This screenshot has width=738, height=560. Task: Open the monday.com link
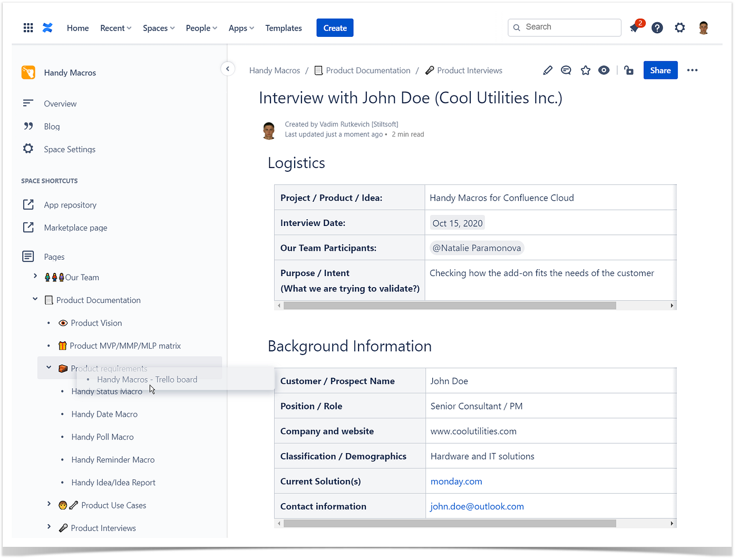pyautogui.click(x=457, y=482)
